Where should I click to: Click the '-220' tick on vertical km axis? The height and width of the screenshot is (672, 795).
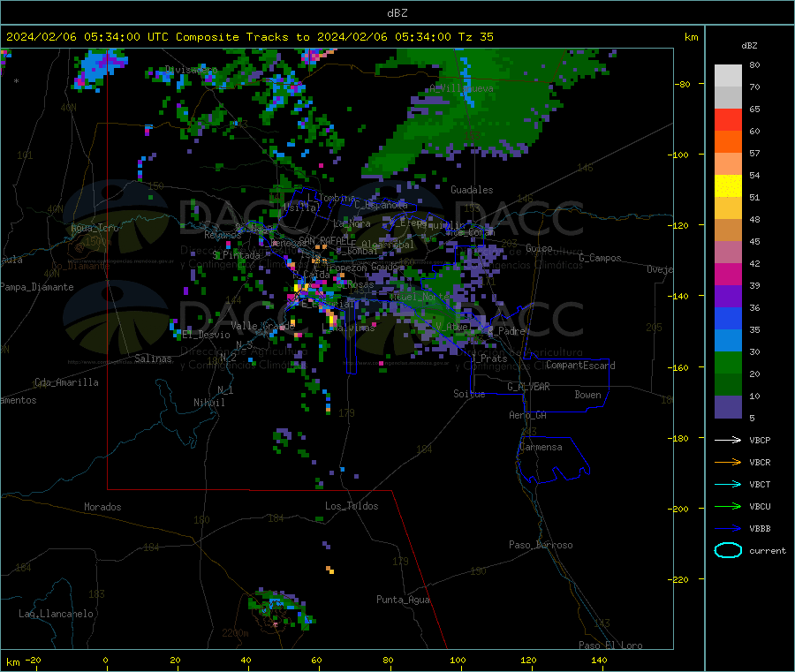click(680, 579)
